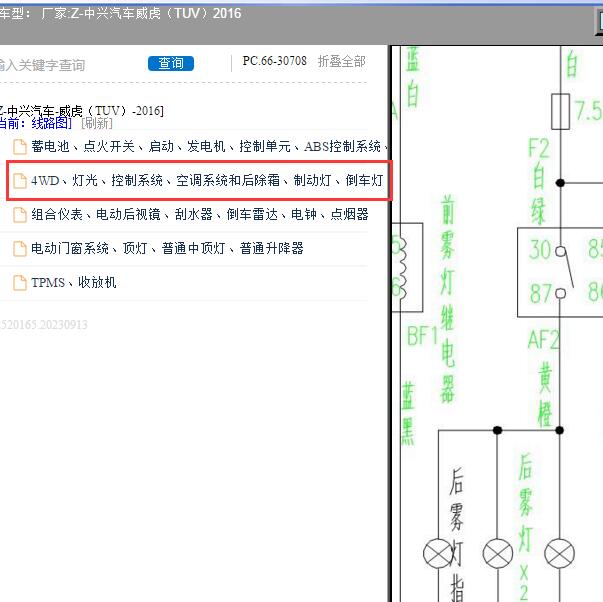Click the 前雾灯继电器 label in the diagram
Image resolution: width=603 pixels, height=602 pixels.
[447, 299]
